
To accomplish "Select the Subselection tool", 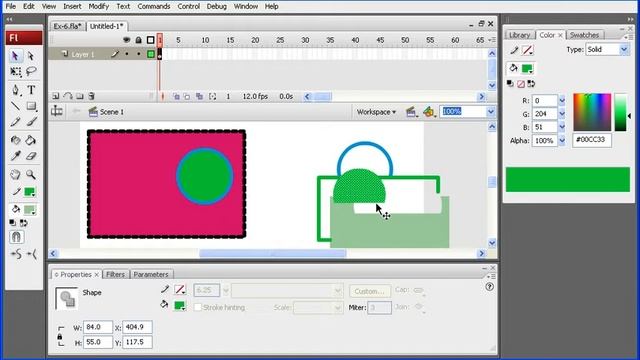I will click(31, 56).
